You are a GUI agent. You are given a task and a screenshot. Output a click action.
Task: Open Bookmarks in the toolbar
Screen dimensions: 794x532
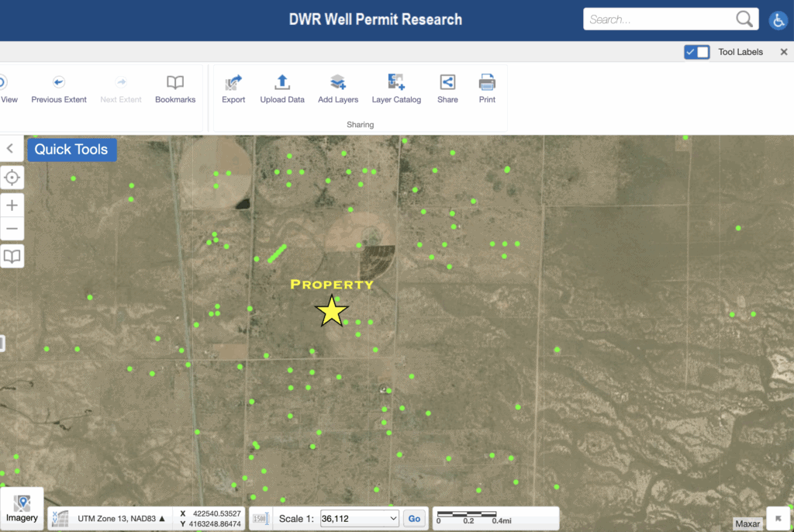(x=175, y=82)
